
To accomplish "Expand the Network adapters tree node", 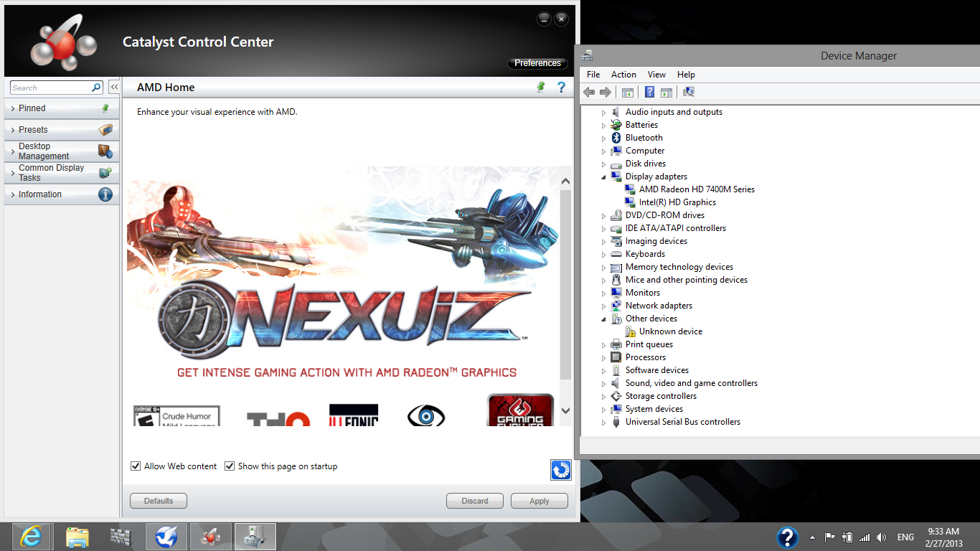I will click(x=604, y=306).
